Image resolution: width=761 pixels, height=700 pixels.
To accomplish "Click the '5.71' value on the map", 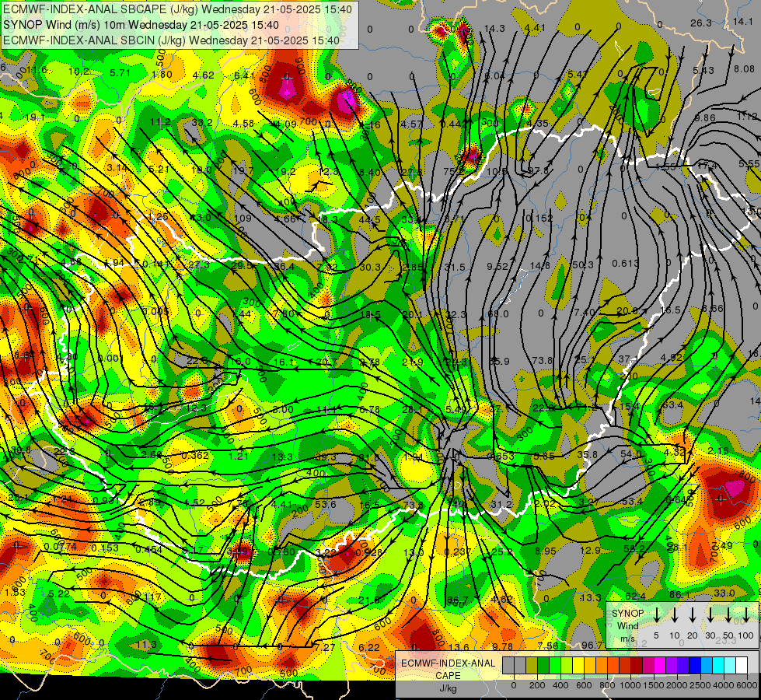I will 120,73.
